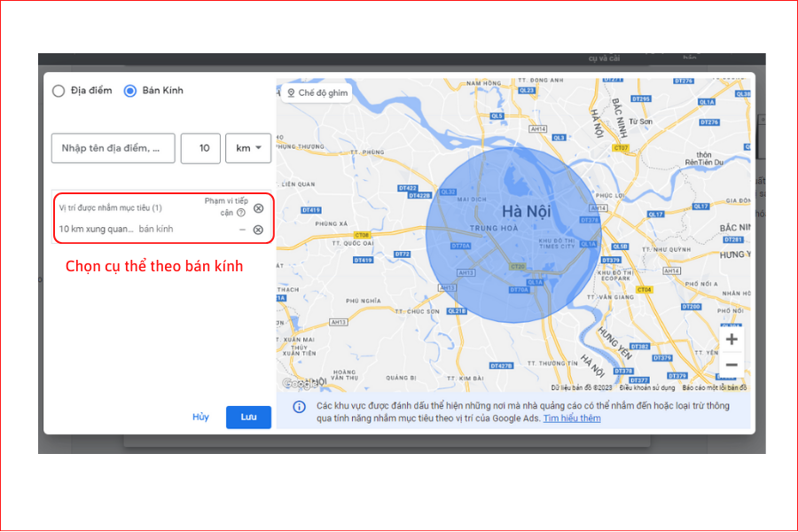Click the Hà Nội label on the map
The image size is (798, 532).
(x=526, y=211)
